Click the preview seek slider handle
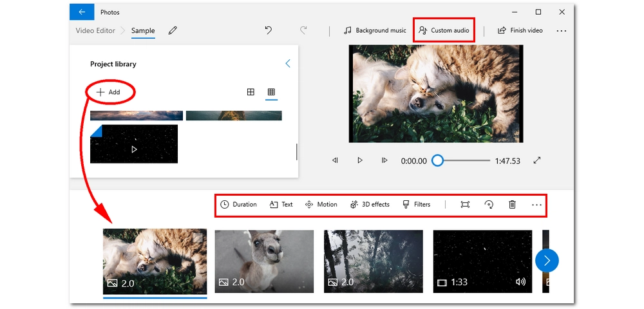The width and height of the screenshot is (644, 309). [437, 160]
